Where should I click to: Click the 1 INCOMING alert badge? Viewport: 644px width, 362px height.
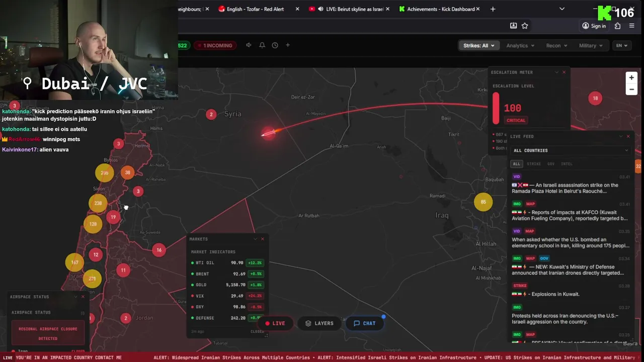coord(216,45)
